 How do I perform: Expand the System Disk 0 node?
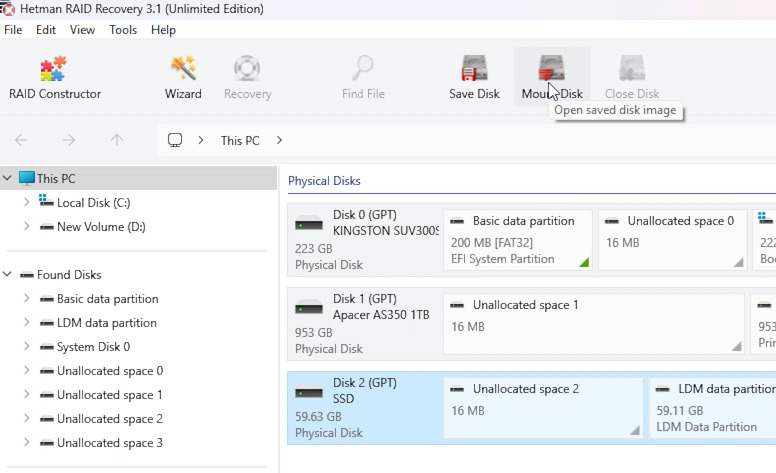27,346
